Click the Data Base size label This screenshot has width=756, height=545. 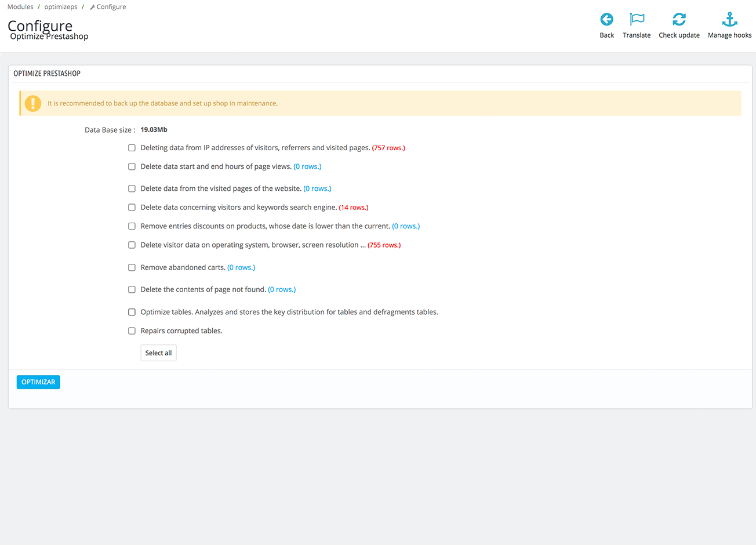[x=110, y=130]
